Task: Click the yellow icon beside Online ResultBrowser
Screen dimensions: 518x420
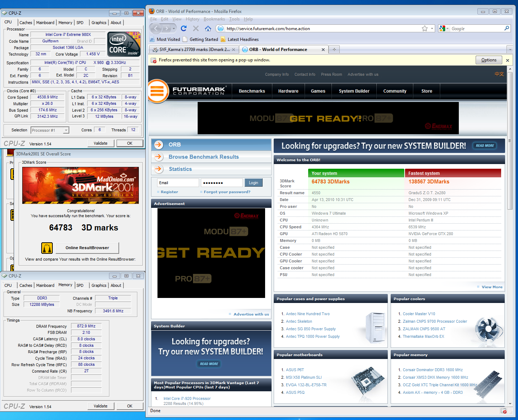Action: coord(47,248)
